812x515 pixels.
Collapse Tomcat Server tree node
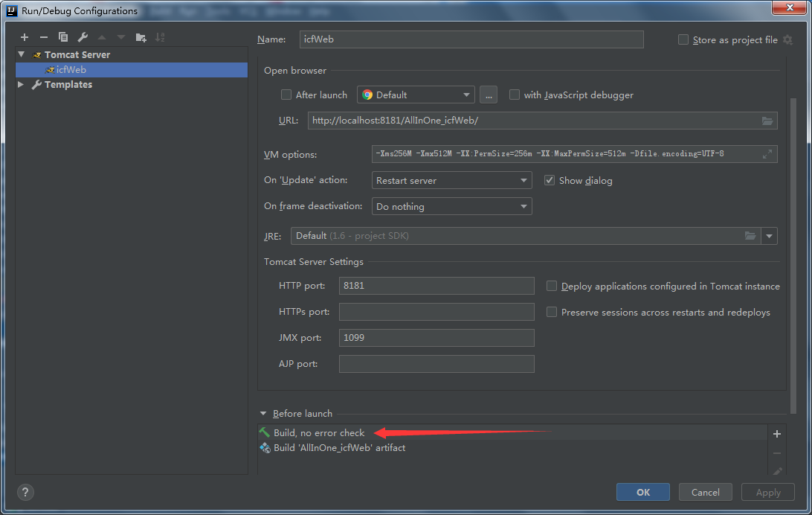pyautogui.click(x=22, y=54)
